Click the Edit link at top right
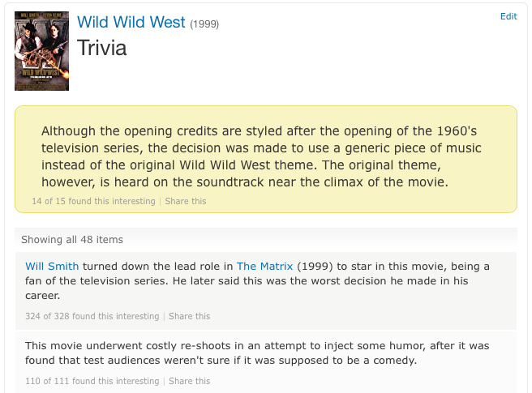 [x=508, y=16]
